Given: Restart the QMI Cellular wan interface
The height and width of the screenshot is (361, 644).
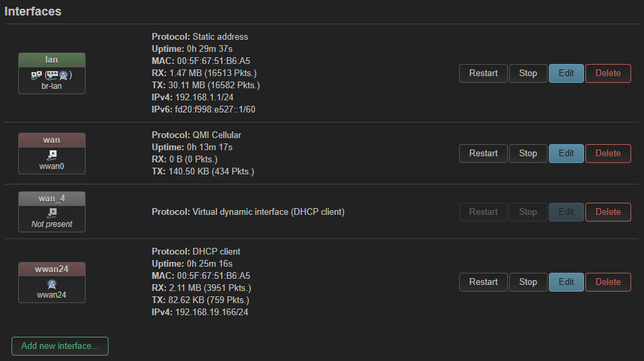Looking at the screenshot, I should [x=484, y=154].
